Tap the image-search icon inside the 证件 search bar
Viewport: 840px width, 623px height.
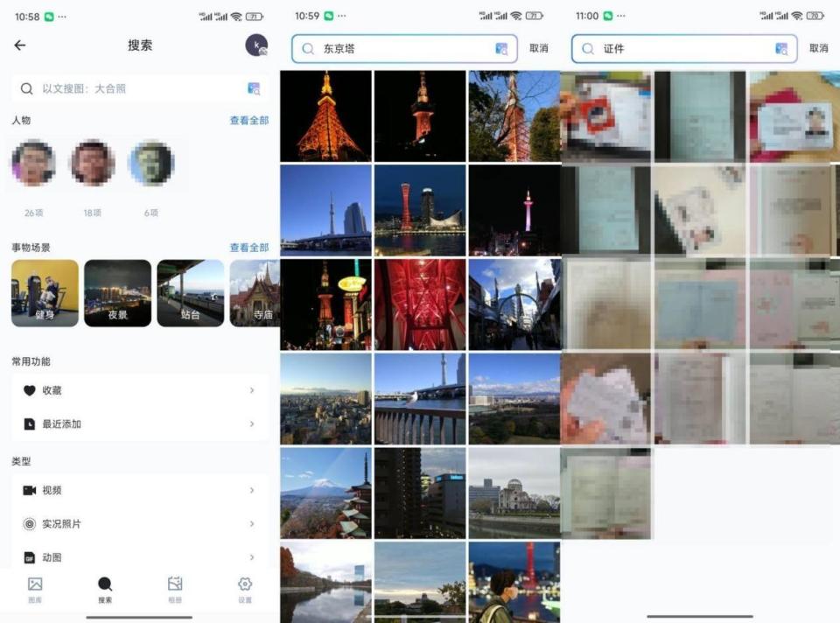coord(781,49)
